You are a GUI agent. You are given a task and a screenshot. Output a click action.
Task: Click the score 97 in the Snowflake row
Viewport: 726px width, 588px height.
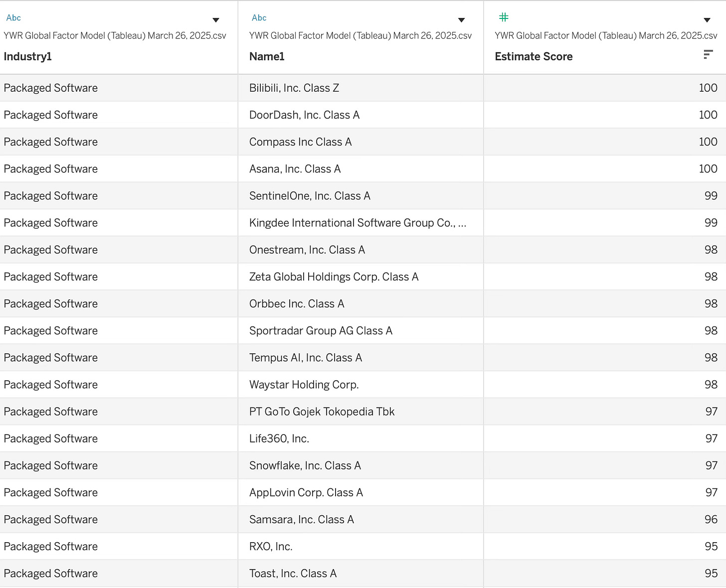[x=712, y=465]
